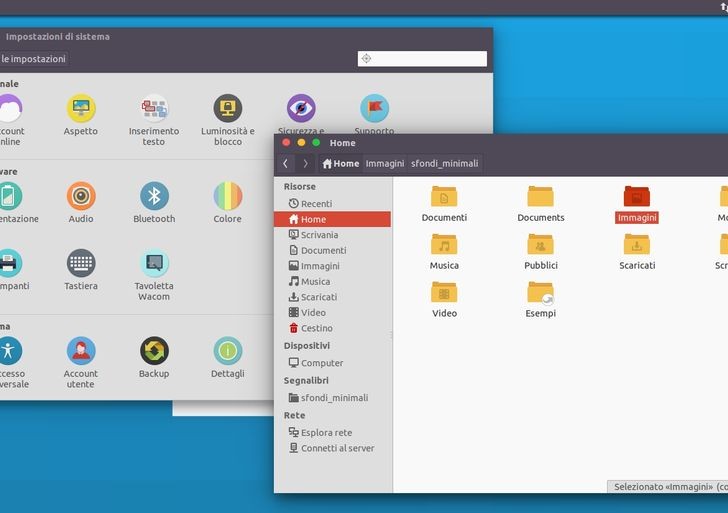Screen dimensions: 728x513
Task: Select Esempi linked folder
Action: click(540, 292)
